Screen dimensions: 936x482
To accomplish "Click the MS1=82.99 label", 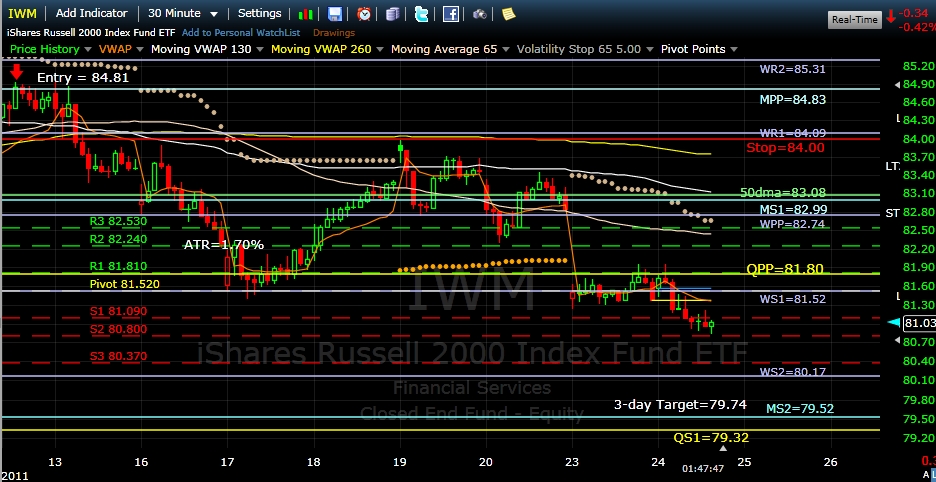I will 793,209.
